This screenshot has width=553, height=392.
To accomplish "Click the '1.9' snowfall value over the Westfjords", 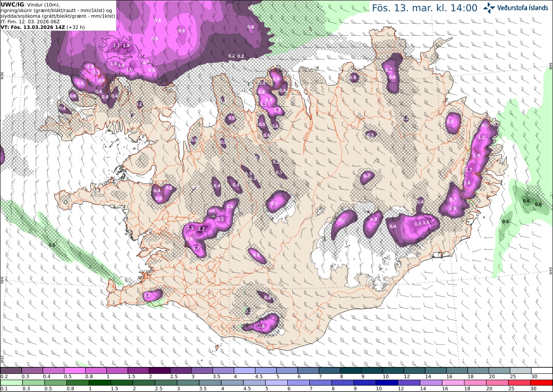I will click(x=126, y=45).
